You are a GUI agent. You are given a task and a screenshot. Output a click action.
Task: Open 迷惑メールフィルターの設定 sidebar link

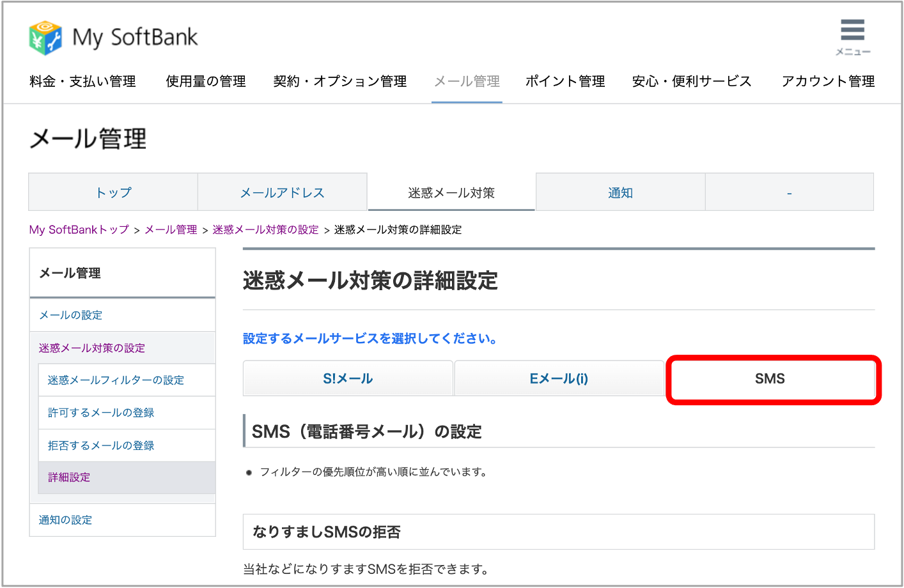pyautogui.click(x=127, y=380)
